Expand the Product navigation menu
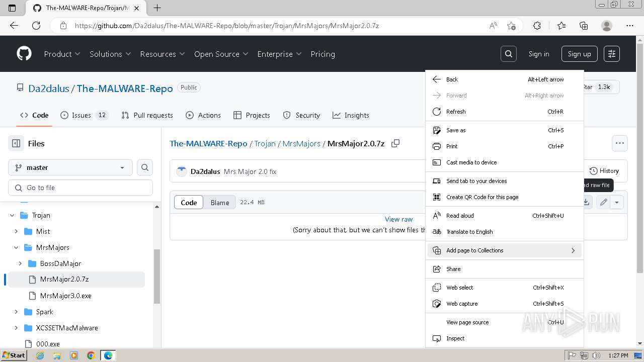644x362 pixels. (62, 54)
